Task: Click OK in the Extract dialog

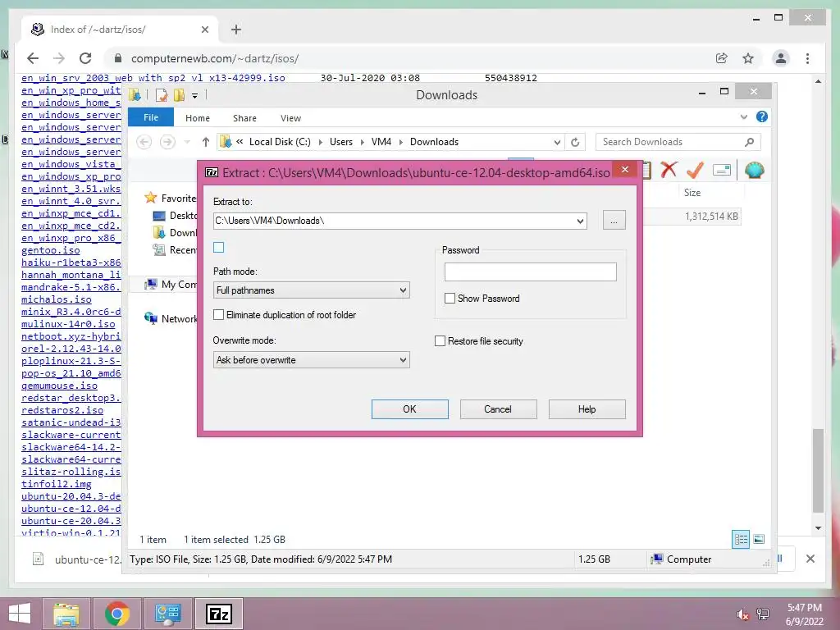Action: [410, 409]
